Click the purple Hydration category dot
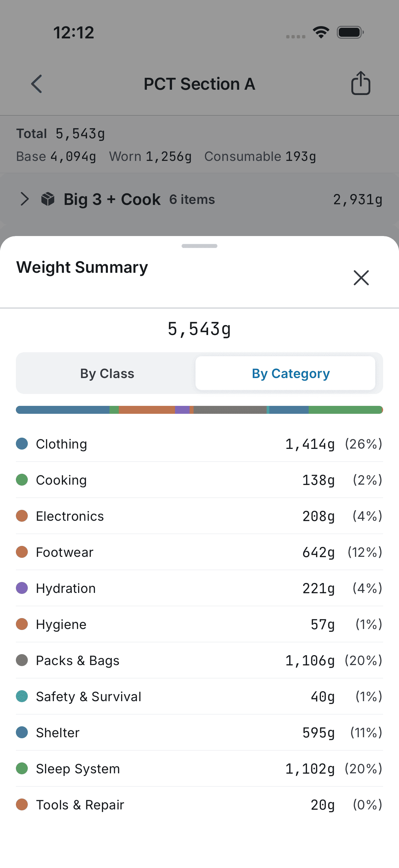 [22, 588]
